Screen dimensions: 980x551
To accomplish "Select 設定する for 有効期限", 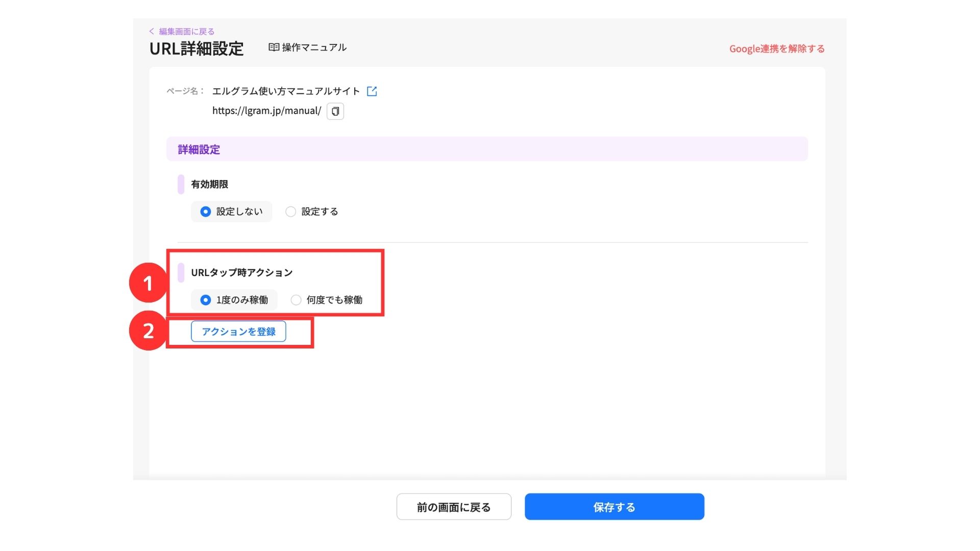I will (291, 212).
